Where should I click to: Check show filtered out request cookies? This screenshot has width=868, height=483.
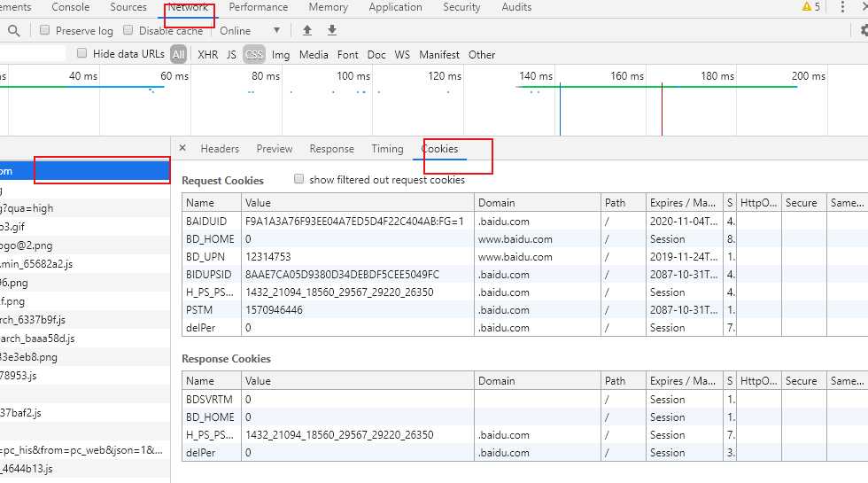(x=299, y=179)
